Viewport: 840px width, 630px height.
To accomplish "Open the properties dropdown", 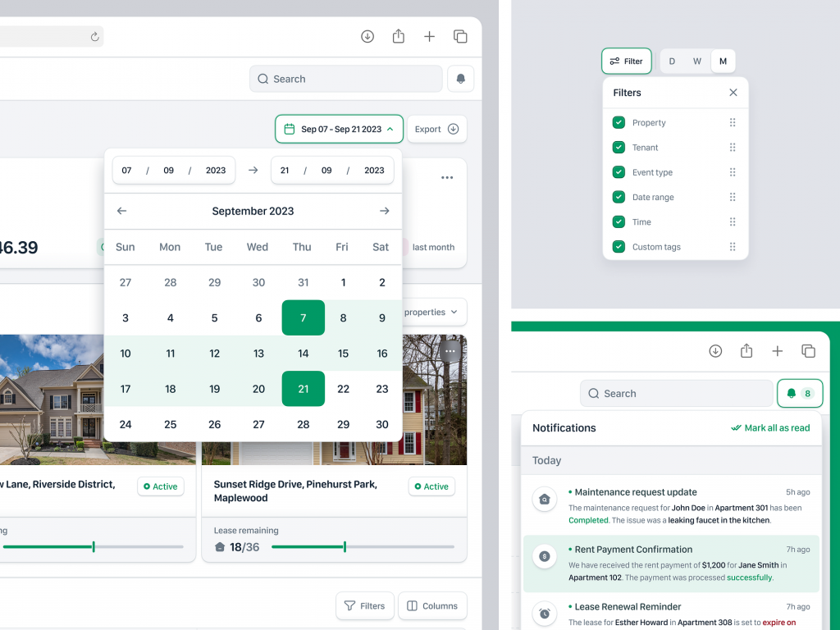I will (434, 312).
